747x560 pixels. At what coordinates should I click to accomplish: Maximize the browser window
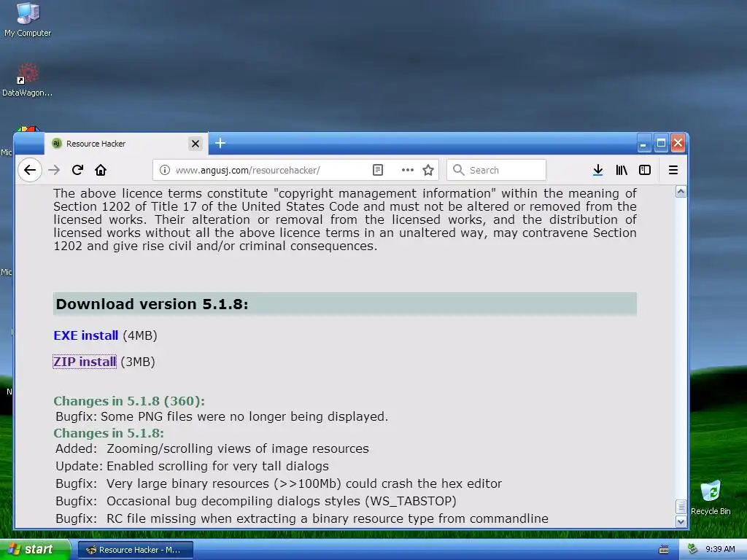[661, 143]
